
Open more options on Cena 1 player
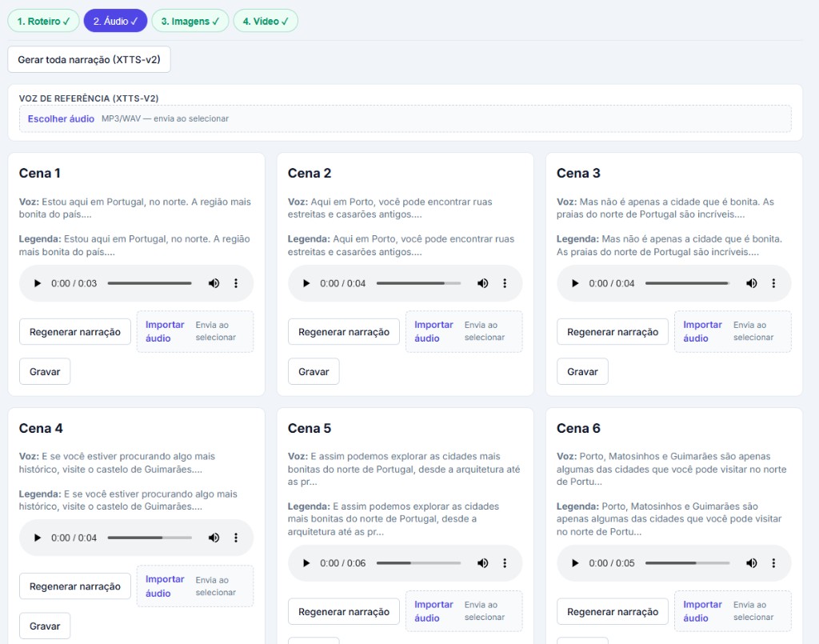tap(236, 283)
